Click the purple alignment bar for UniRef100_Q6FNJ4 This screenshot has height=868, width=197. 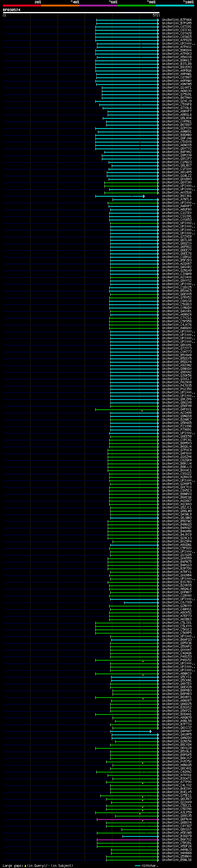[128, 819]
